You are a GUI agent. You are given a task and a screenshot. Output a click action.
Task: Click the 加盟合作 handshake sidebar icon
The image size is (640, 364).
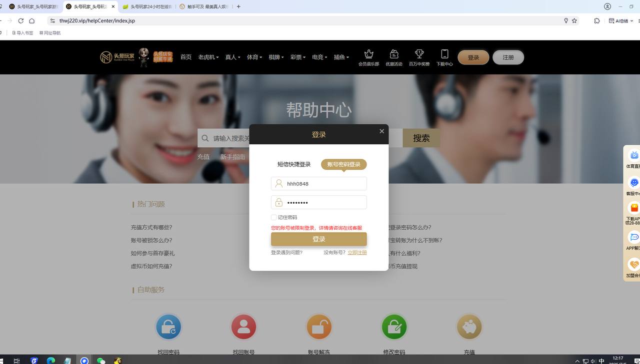(634, 265)
